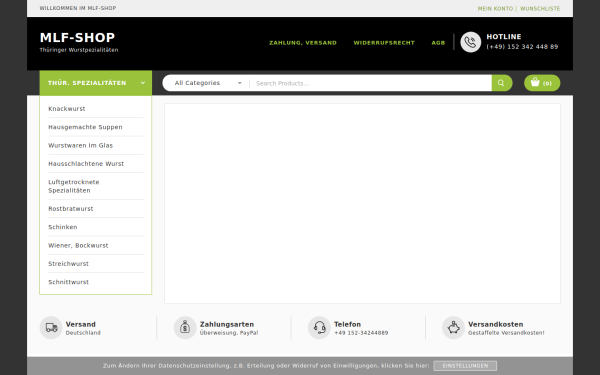Screen dimensions: 600x375
Task: Click the Telefon headset icon
Action: (319, 328)
